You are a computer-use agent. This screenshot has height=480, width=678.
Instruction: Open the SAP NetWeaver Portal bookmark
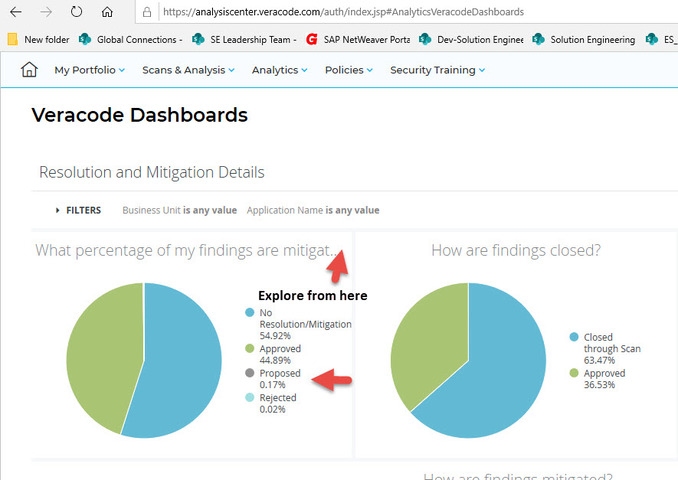coord(358,39)
